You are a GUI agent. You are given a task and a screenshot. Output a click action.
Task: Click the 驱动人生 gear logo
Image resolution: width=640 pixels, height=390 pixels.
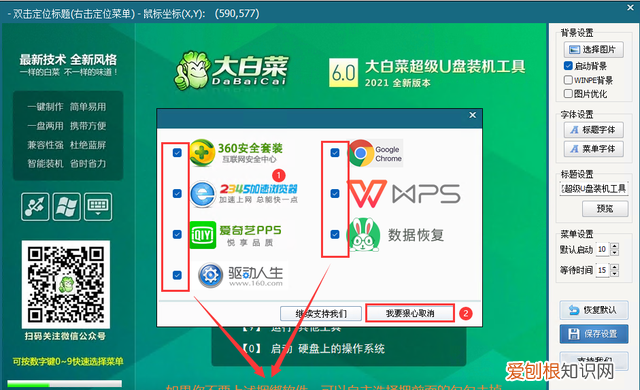click(210, 275)
